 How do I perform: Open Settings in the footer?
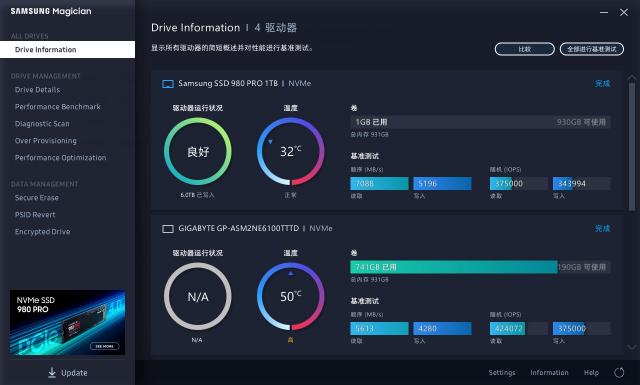click(x=502, y=372)
